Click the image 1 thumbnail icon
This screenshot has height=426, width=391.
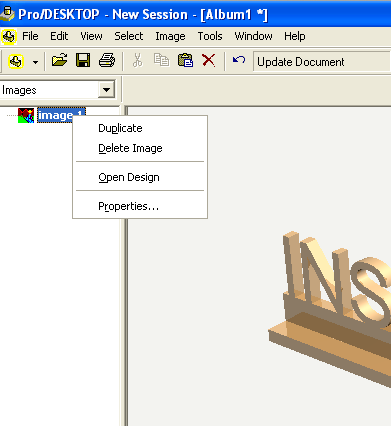26,115
